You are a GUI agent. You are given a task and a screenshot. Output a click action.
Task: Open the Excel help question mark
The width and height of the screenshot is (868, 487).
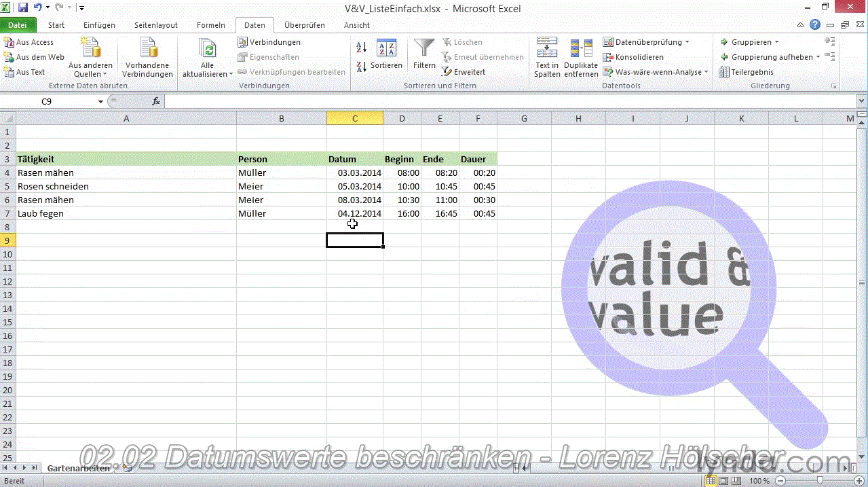[815, 24]
